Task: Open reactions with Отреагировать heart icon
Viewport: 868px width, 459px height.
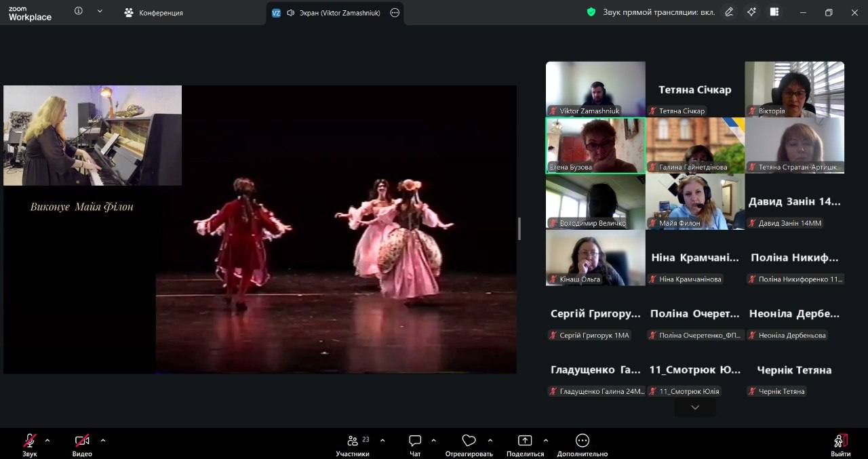Action: point(469,441)
